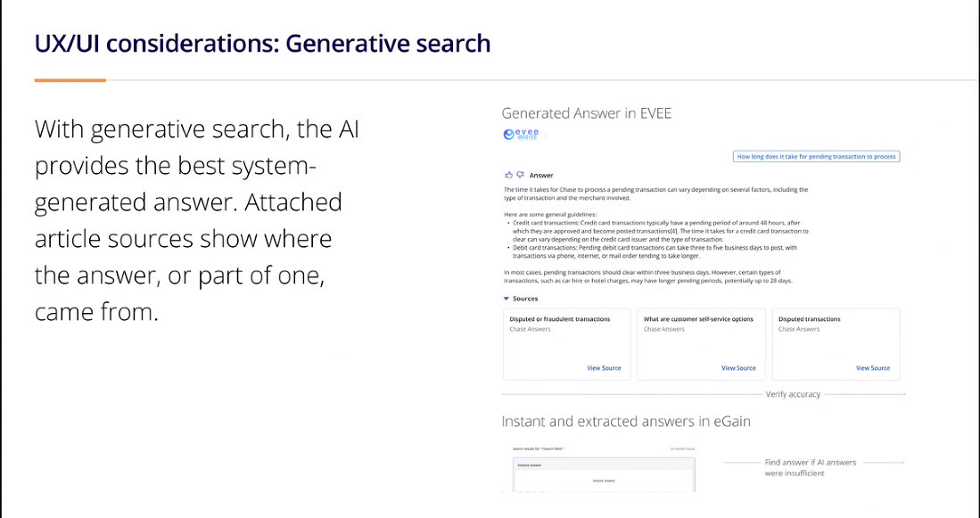Click the Generated Answer in EVEE heading
This screenshot has height=518, width=980.
[586, 113]
